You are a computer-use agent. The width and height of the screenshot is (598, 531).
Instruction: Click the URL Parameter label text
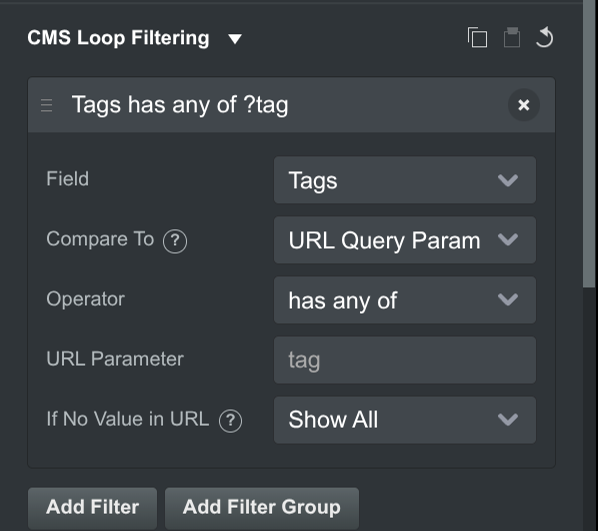click(x=115, y=359)
